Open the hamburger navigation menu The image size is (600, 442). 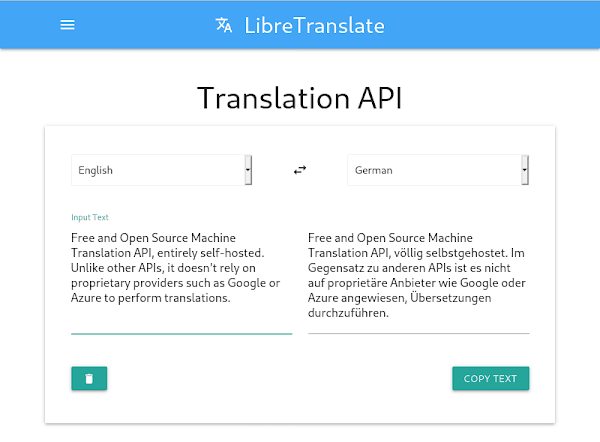[67, 25]
